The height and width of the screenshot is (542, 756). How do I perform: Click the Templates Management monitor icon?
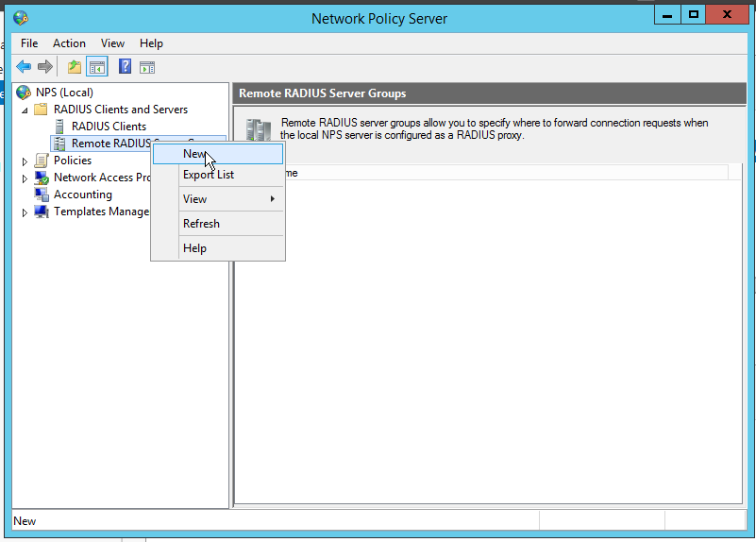42,212
